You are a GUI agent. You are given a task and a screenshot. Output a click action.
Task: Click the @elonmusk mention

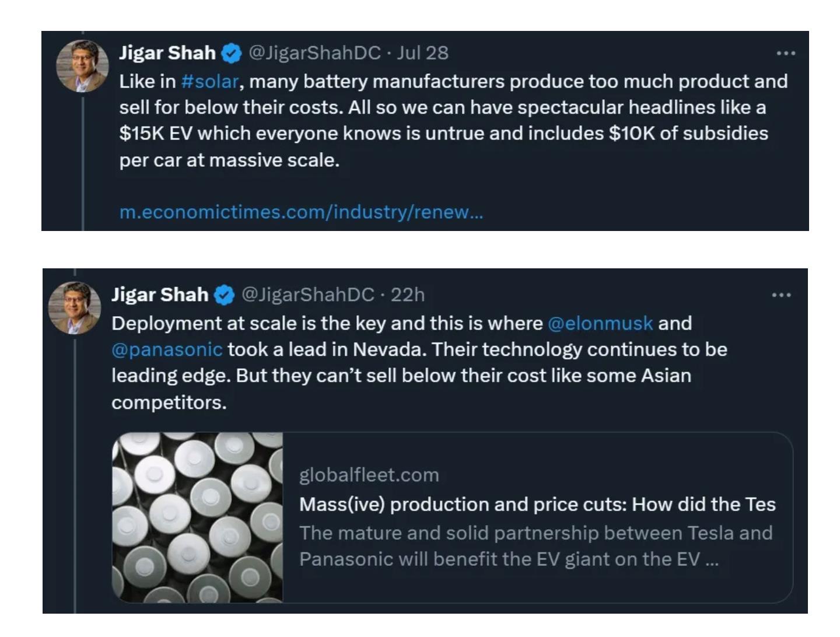(600, 323)
